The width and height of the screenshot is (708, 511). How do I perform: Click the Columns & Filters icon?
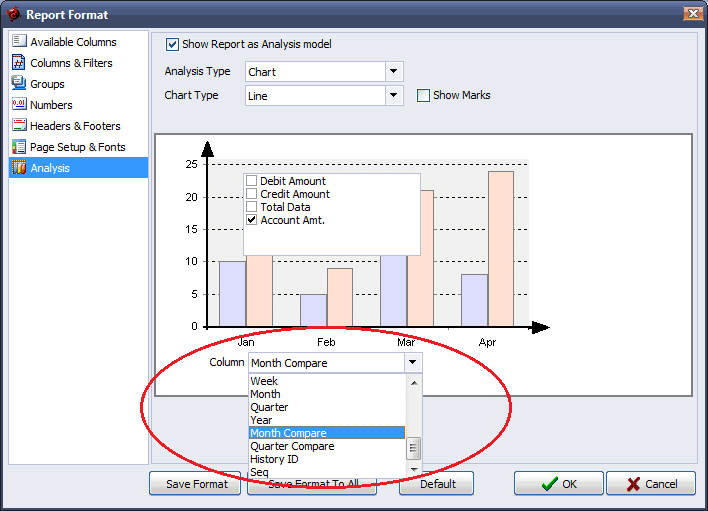tap(19, 63)
